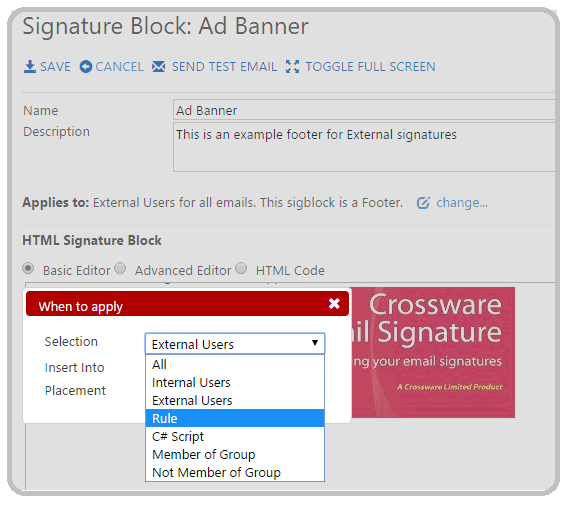Choose Not Member of Group option
Screen dimensions: 567x505
[x=235, y=472]
